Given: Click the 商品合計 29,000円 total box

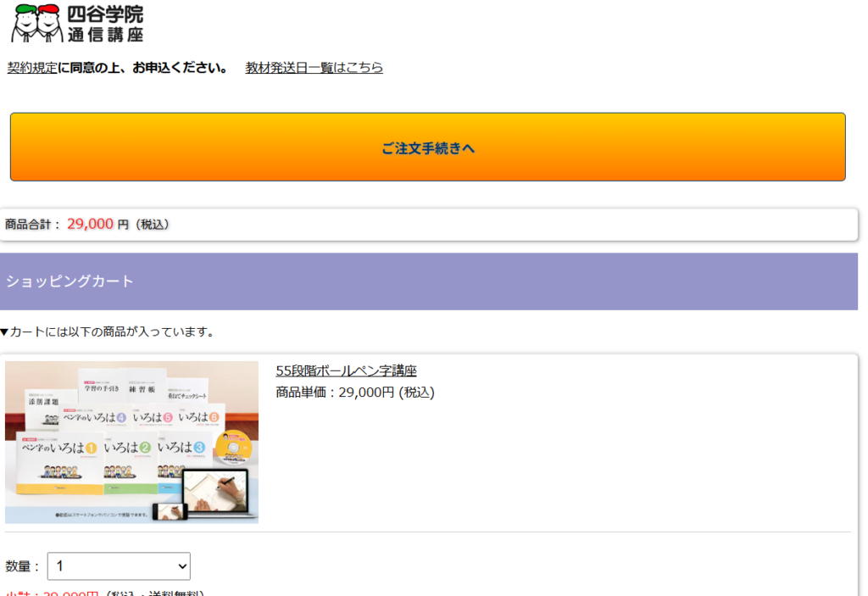Looking at the screenshot, I should tap(428, 225).
